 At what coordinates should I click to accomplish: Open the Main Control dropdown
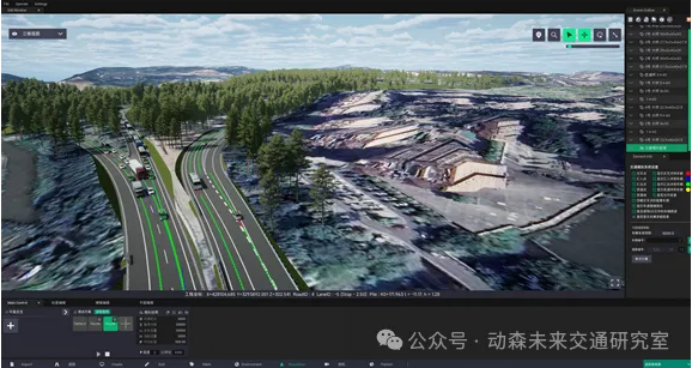[x=23, y=303]
